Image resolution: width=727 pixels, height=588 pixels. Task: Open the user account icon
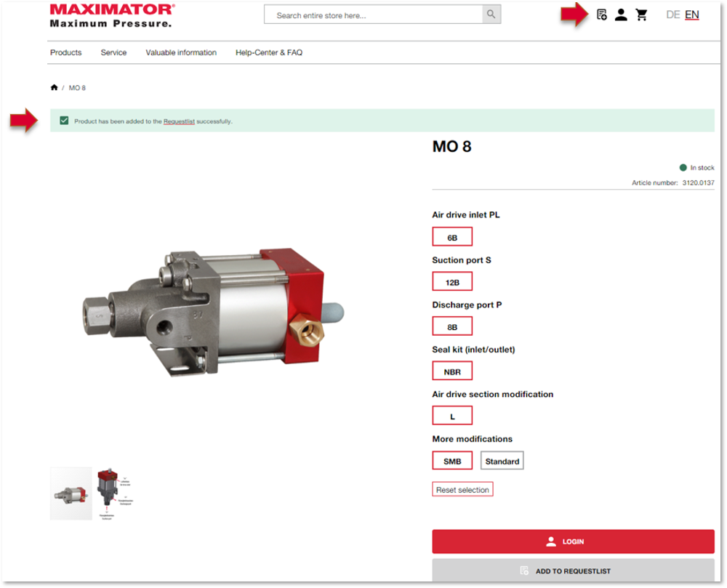click(621, 15)
